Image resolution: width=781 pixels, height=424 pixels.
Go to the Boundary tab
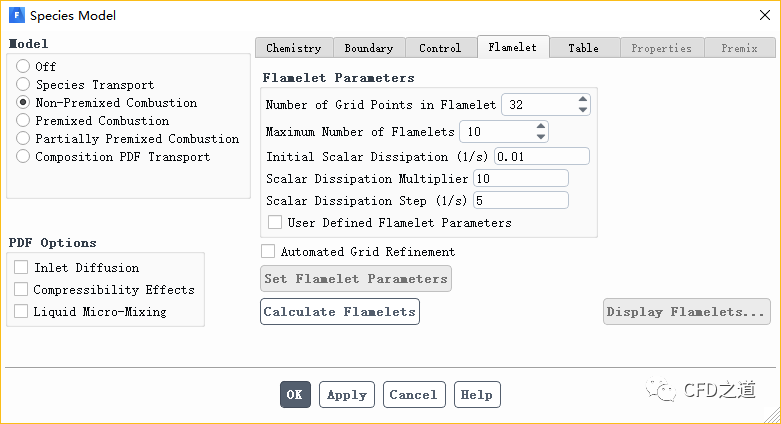[x=369, y=48]
